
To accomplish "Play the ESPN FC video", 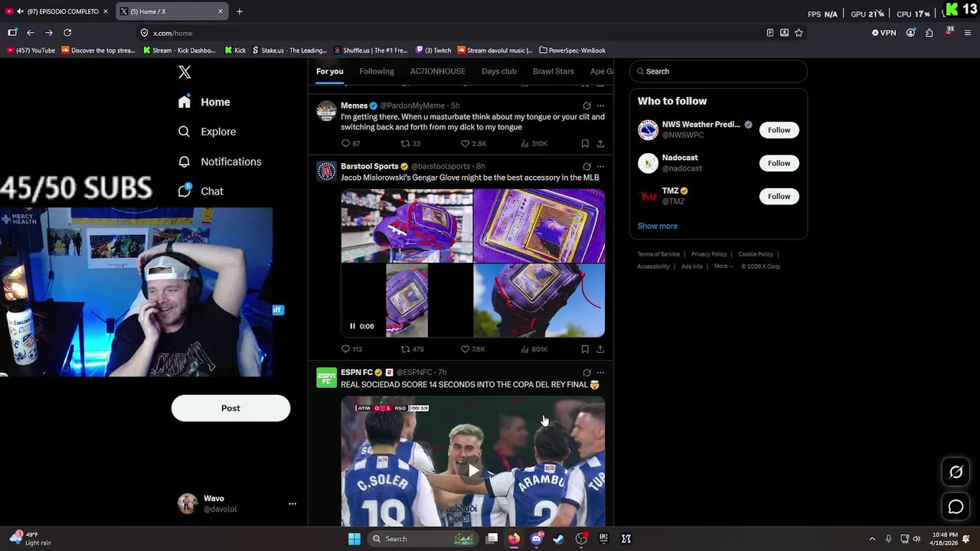I will pyautogui.click(x=473, y=471).
